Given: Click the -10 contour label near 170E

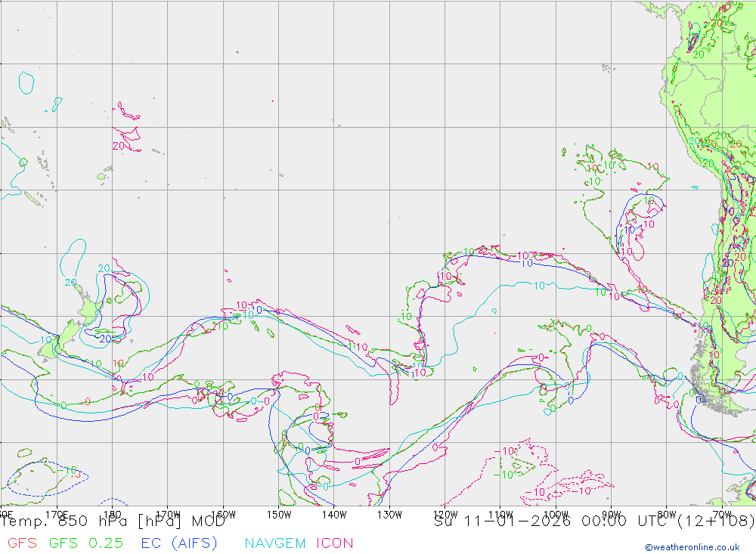Looking at the screenshot, I should [x=68, y=470].
